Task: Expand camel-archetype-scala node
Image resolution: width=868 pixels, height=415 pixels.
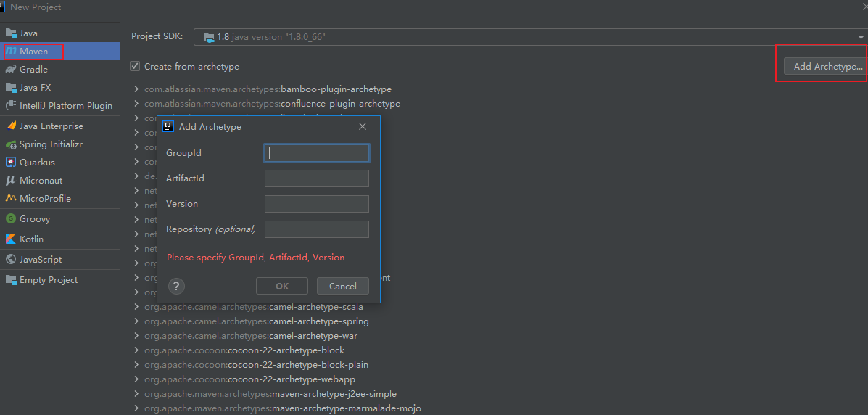Action: pos(136,307)
